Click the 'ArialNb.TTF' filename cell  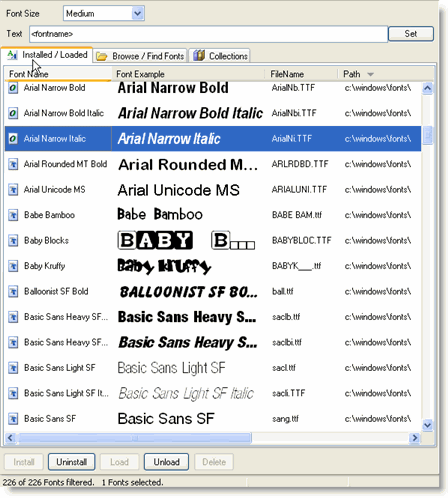click(x=293, y=88)
